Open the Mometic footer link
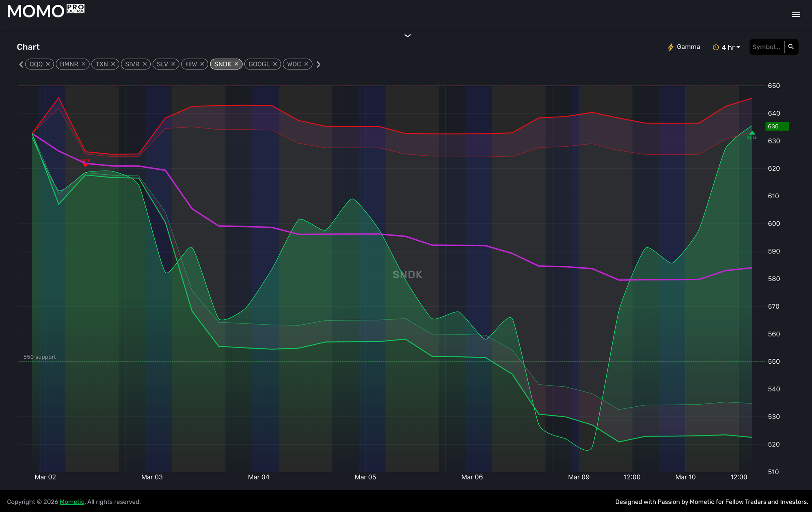Viewport: 812px width, 512px height. point(72,502)
